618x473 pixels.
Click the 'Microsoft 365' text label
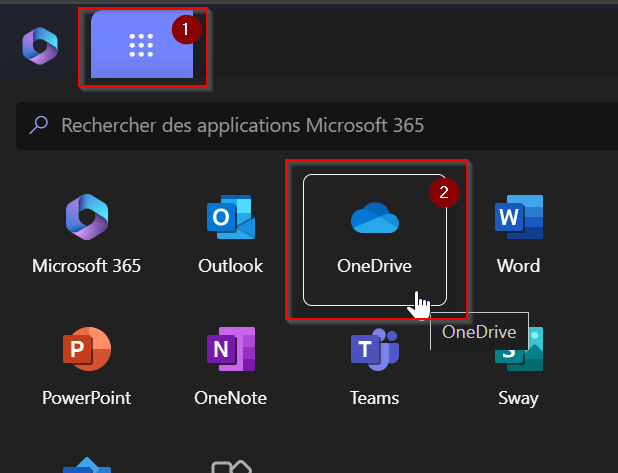[x=86, y=266]
